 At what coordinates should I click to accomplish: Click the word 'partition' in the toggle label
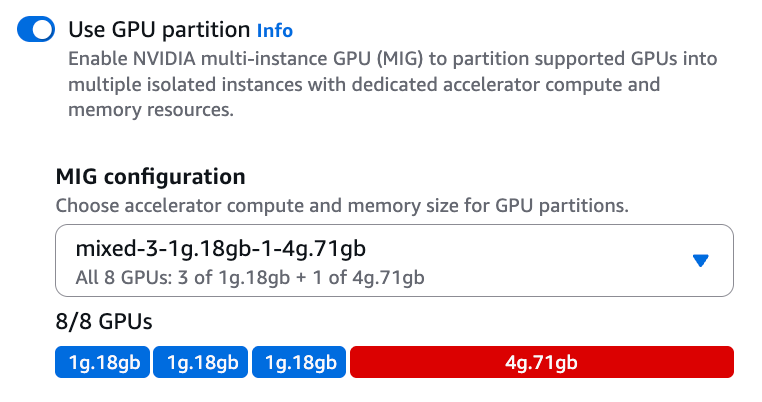(x=208, y=31)
